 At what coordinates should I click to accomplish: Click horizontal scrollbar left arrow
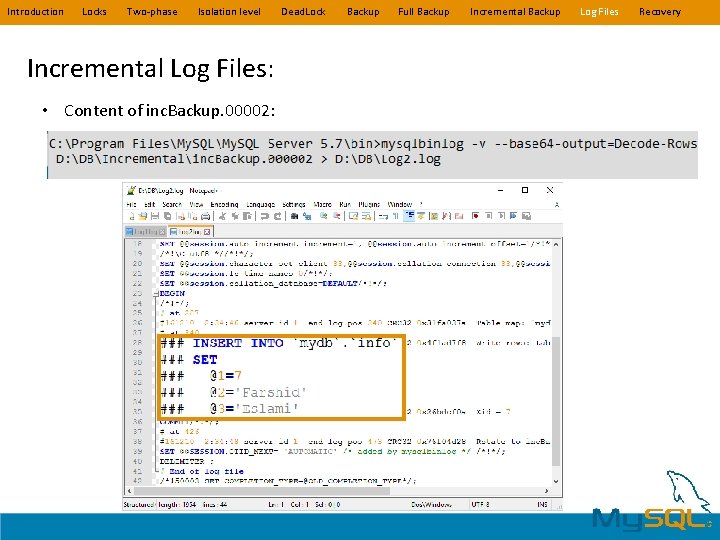(129, 491)
